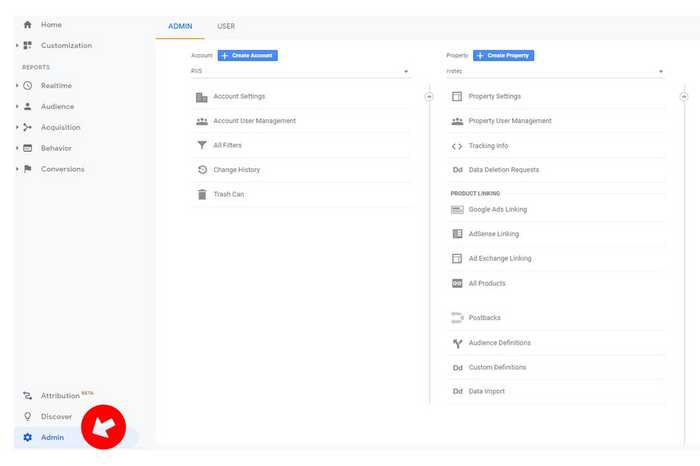The height and width of the screenshot is (466, 700).
Task: Click the Account Settings building icon
Action: click(x=202, y=97)
